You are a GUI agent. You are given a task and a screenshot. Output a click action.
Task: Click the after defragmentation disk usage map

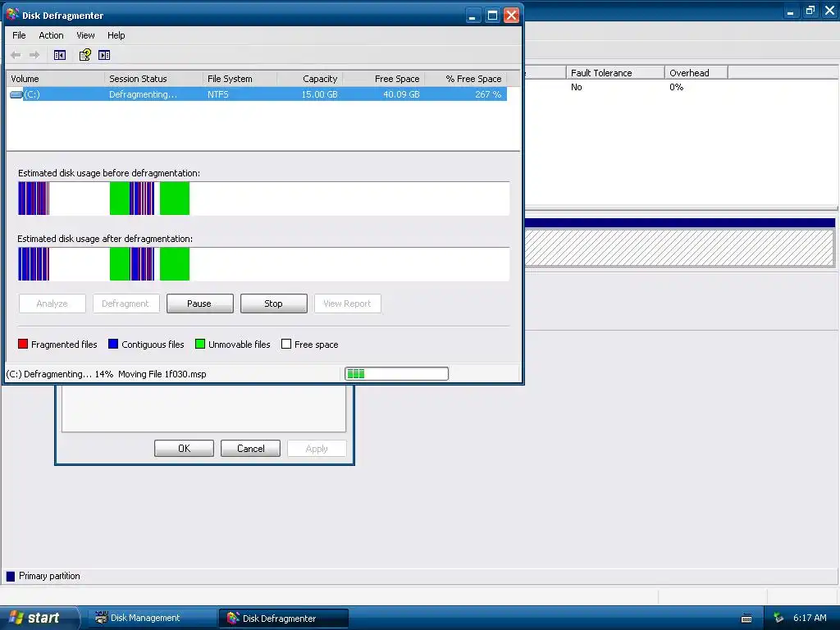[x=263, y=264]
